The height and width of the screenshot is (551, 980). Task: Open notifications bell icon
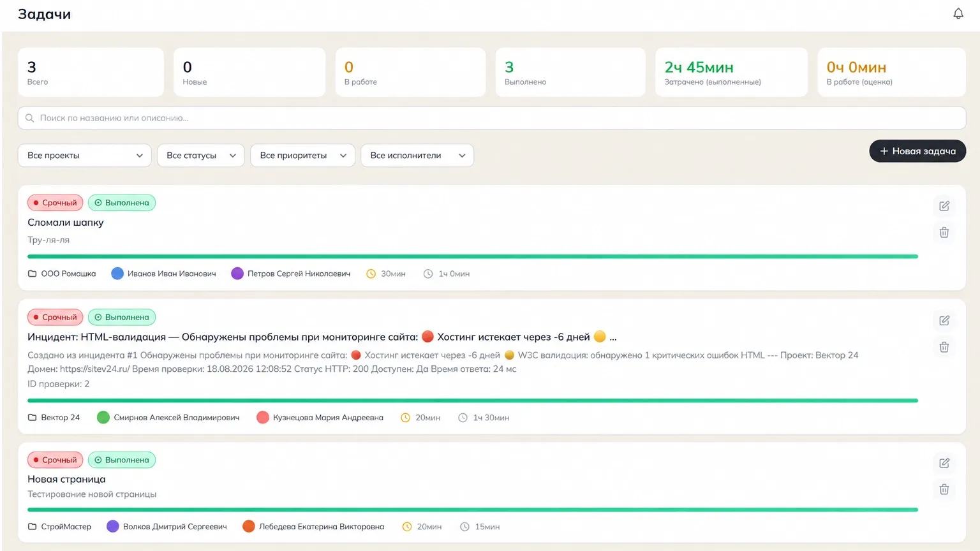point(958,13)
